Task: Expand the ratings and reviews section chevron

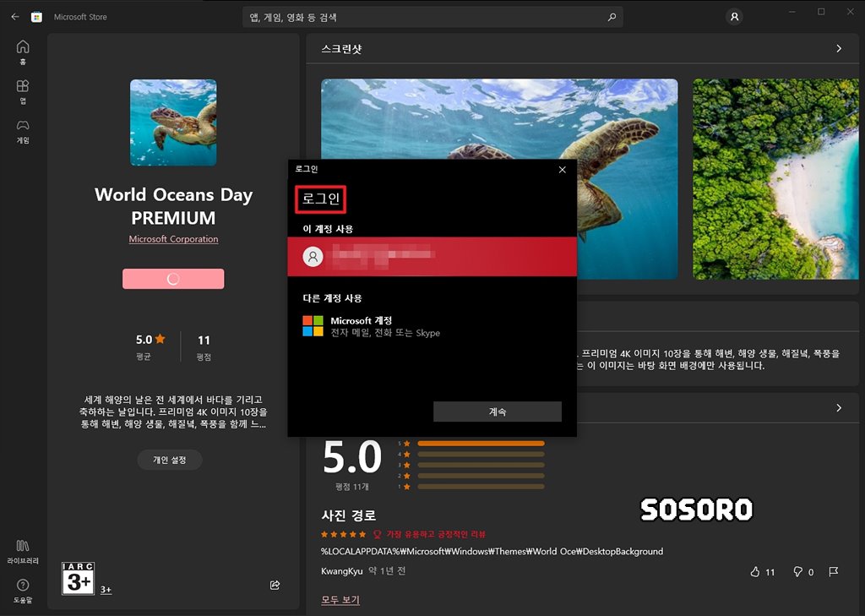Action: click(x=839, y=408)
